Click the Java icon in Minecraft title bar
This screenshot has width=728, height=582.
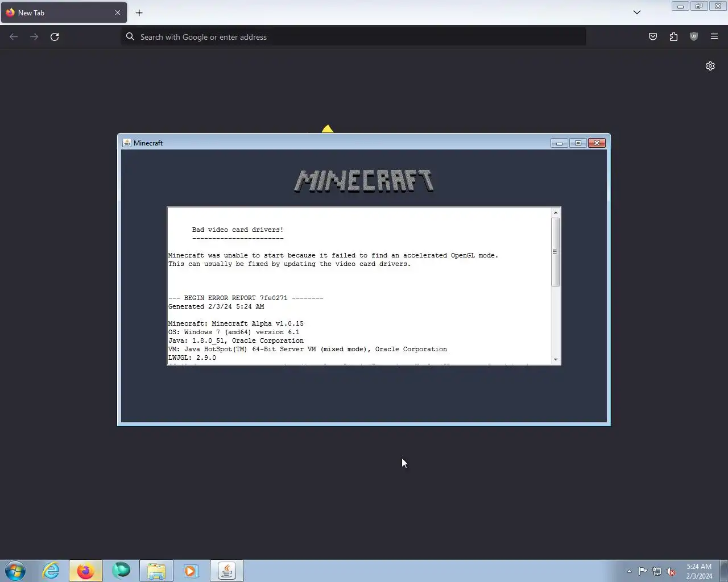coord(127,143)
